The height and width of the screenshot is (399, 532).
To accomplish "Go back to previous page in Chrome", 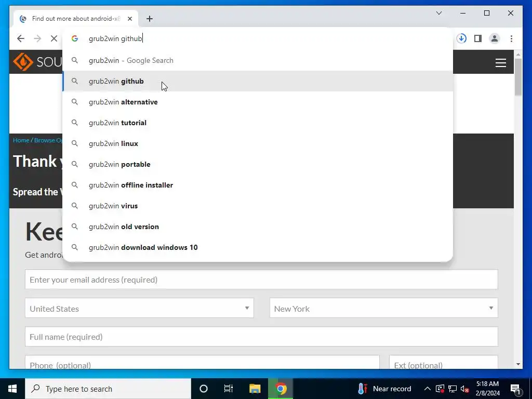I will coord(21,38).
